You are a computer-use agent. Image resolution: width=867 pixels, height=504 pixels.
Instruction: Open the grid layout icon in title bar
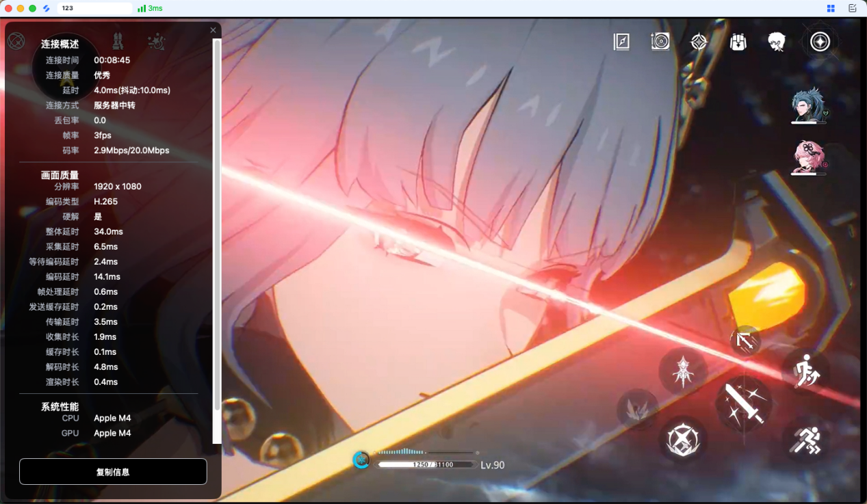pos(831,8)
